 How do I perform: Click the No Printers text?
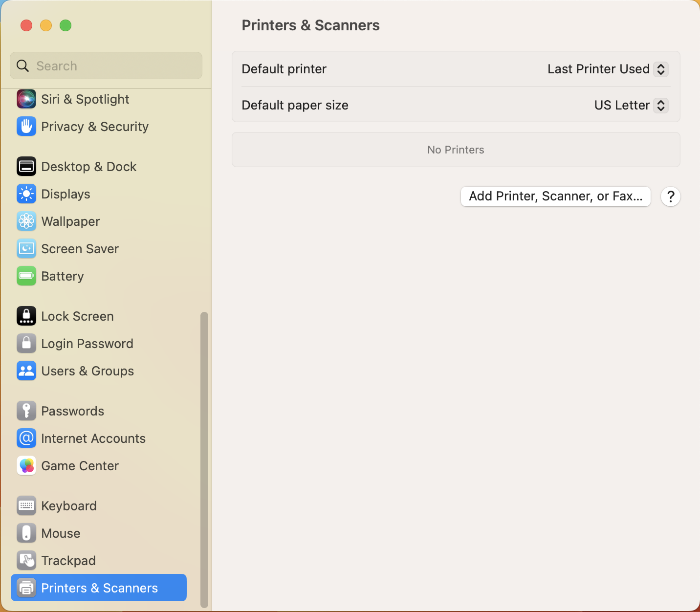456,150
